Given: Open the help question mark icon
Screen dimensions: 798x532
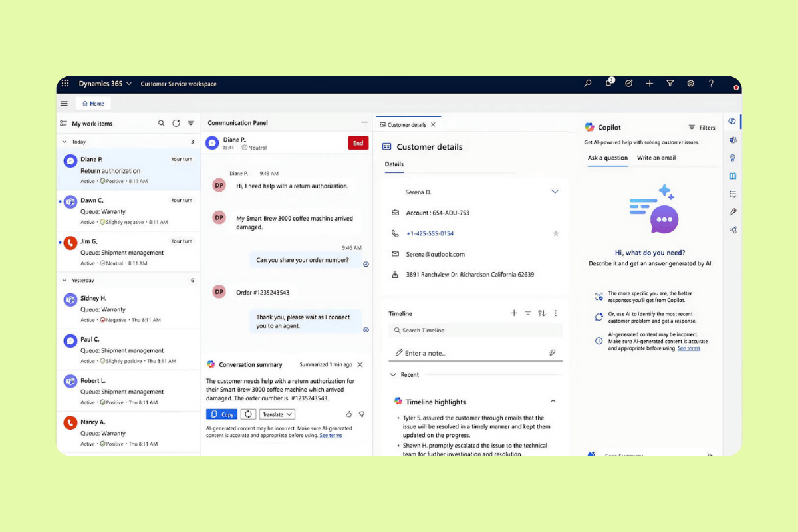Looking at the screenshot, I should point(711,84).
